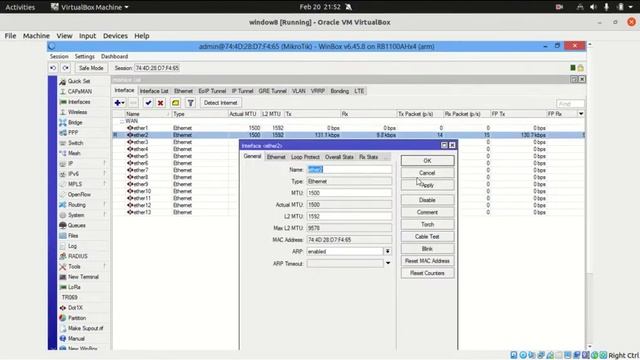The width and height of the screenshot is (640, 360).
Task: Open the WinBox Session menu
Action: click(x=59, y=56)
